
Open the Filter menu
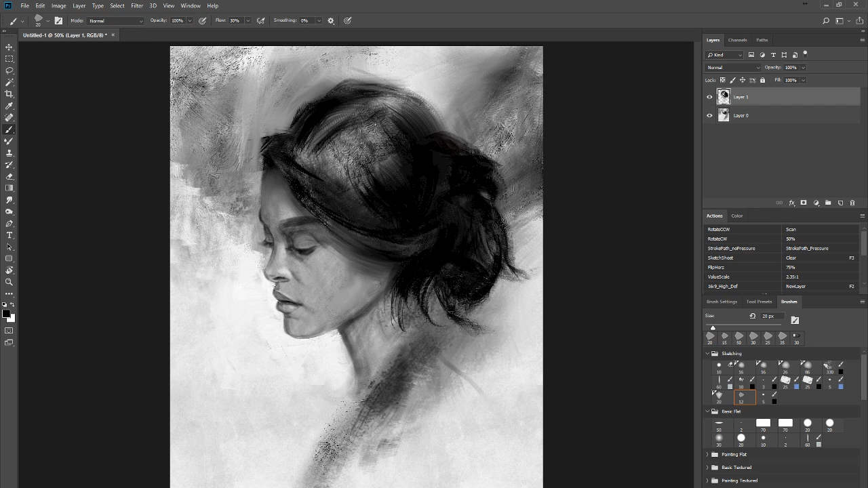(137, 5)
